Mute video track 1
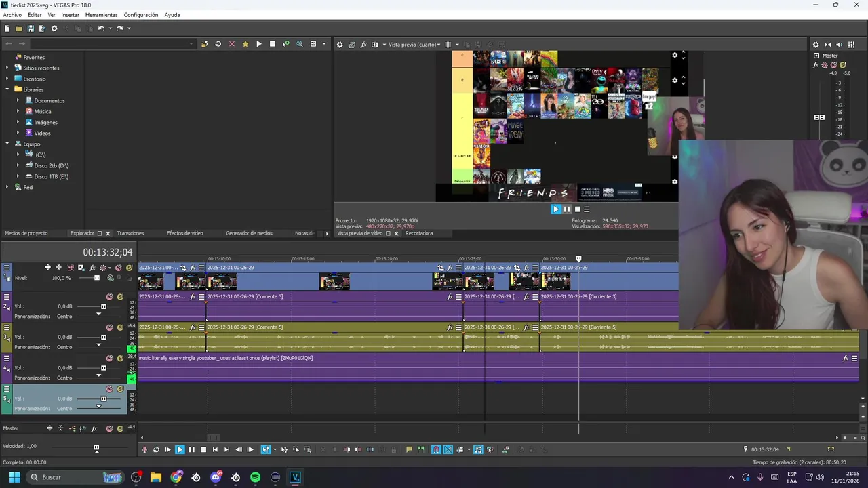This screenshot has width=868, height=488. click(x=119, y=268)
